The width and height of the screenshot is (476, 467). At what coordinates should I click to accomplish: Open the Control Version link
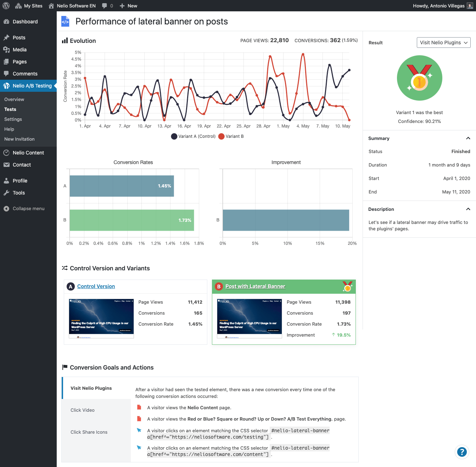(x=96, y=286)
